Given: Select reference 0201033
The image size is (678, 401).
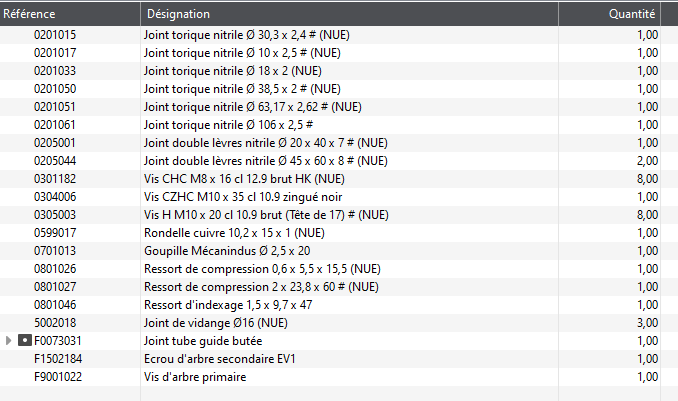Looking at the screenshot, I should click(55, 71).
